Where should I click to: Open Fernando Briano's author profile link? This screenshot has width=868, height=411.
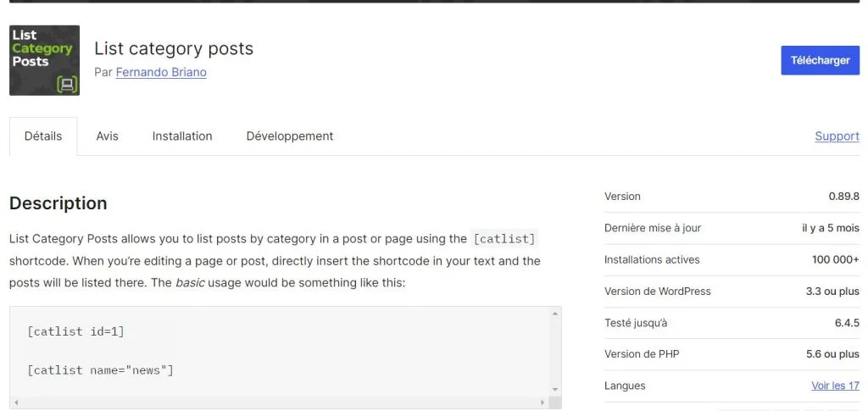pyautogui.click(x=161, y=73)
